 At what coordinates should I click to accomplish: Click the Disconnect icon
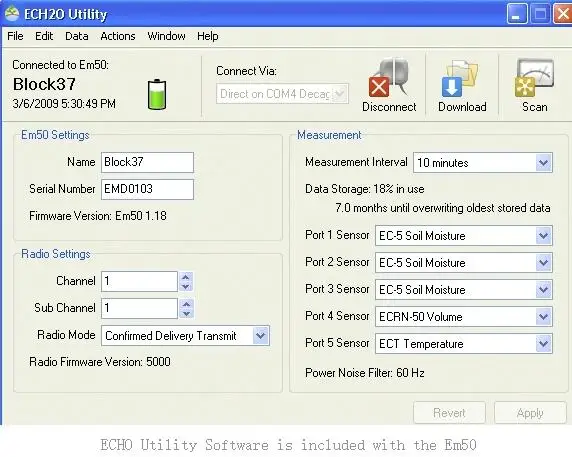point(389,78)
